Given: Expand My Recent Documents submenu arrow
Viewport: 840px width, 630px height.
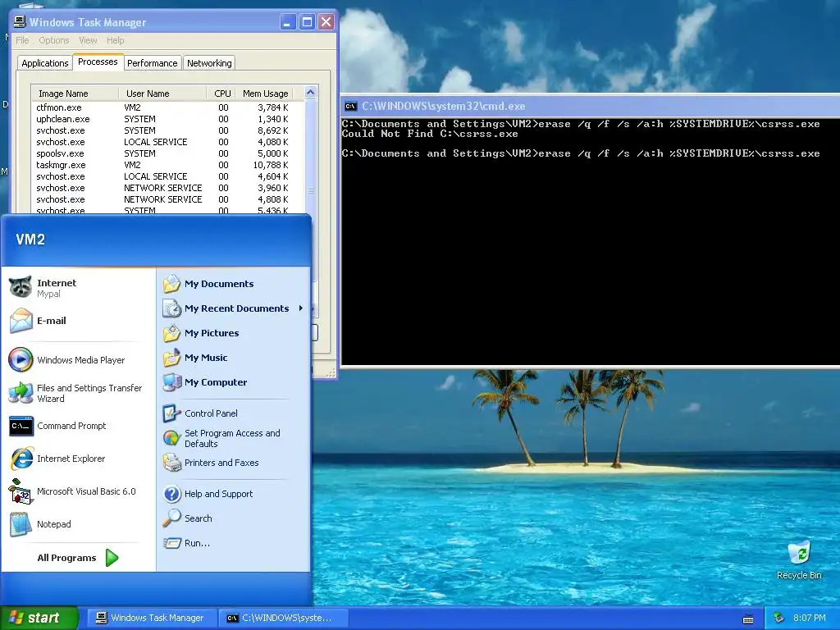Looking at the screenshot, I should (x=300, y=308).
